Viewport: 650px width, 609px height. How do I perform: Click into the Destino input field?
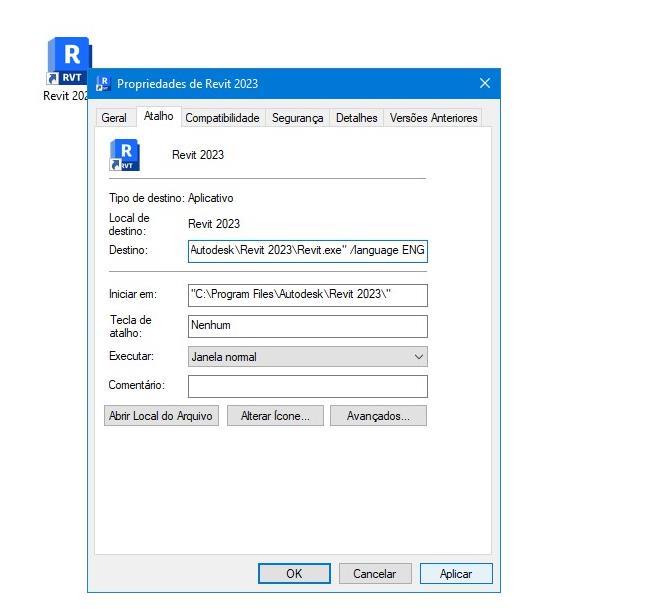(308, 251)
